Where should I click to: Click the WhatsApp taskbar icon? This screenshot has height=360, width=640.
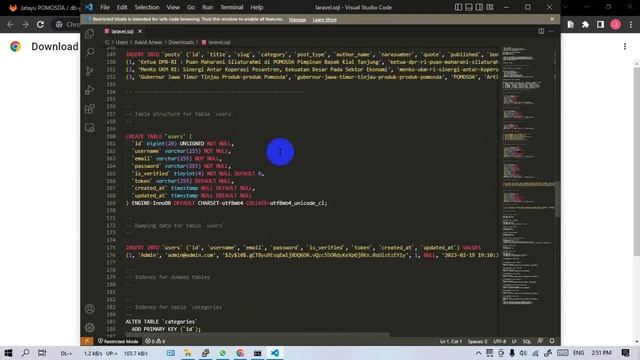[223, 353]
